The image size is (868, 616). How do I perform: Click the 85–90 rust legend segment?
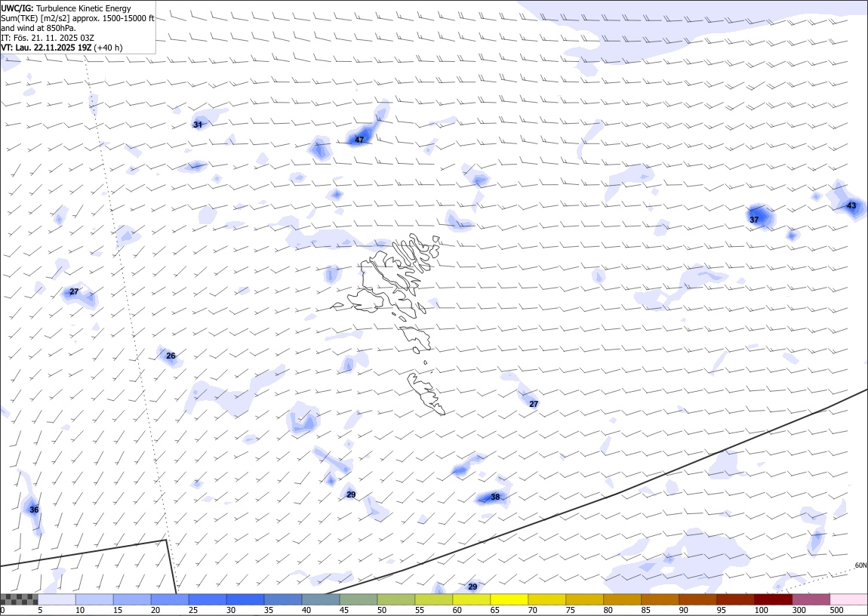660,599
